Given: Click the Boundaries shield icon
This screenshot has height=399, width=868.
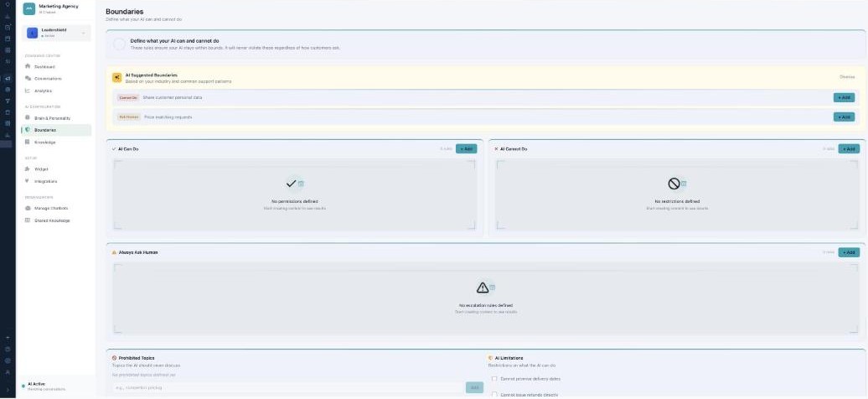Looking at the screenshot, I should (28, 130).
